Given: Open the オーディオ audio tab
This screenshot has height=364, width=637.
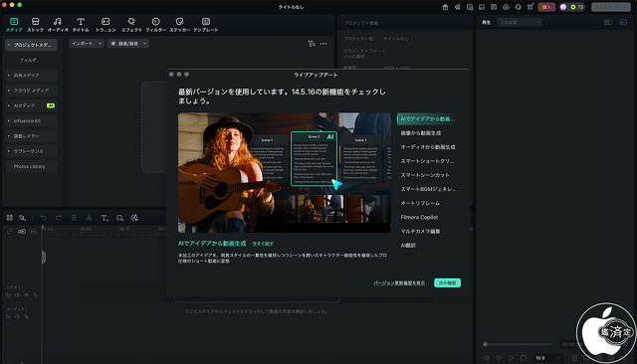Looking at the screenshot, I should click(58, 25).
